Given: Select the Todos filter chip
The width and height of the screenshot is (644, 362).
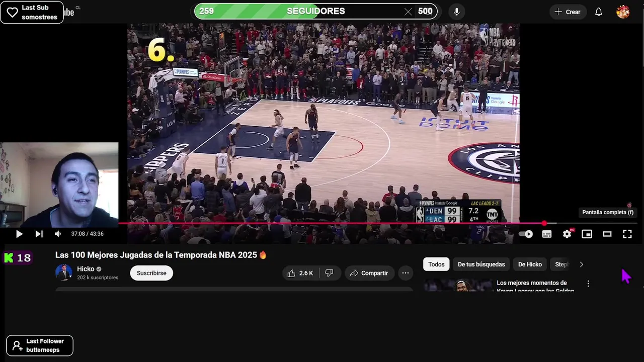Looking at the screenshot, I should (436, 264).
